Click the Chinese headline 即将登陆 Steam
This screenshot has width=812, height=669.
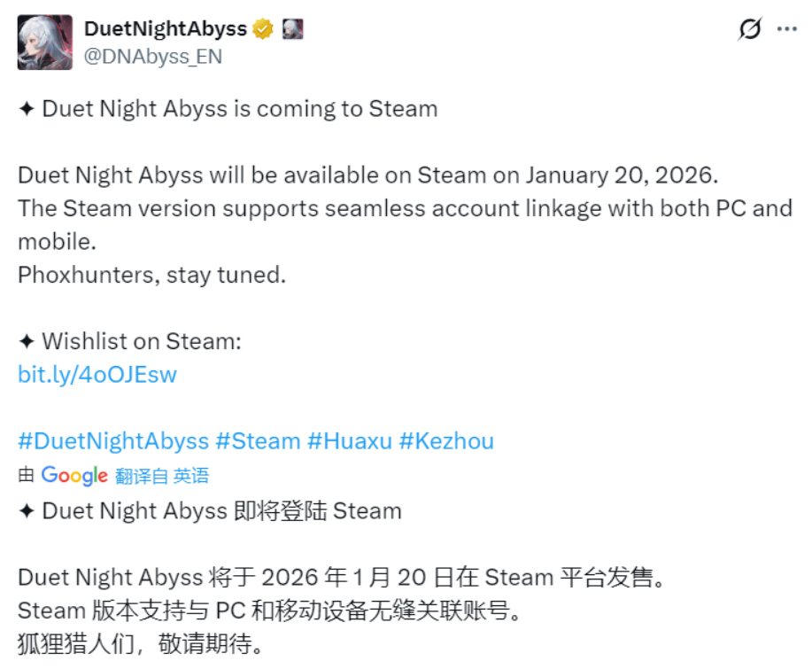pyautogui.click(x=210, y=511)
